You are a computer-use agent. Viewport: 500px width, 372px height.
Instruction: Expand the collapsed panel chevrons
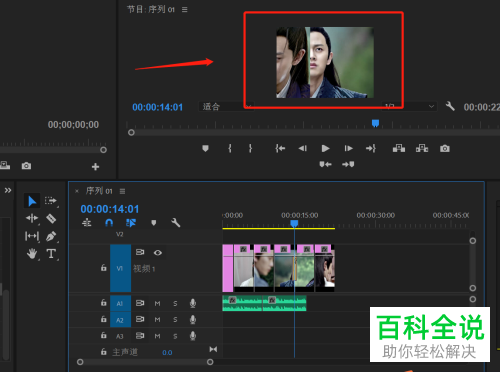tap(8, 190)
